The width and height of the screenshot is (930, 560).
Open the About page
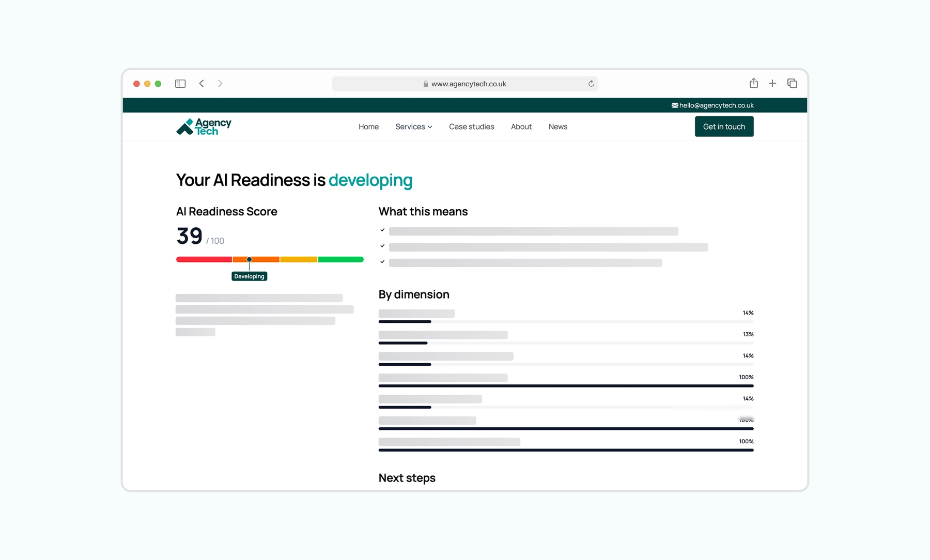(521, 127)
